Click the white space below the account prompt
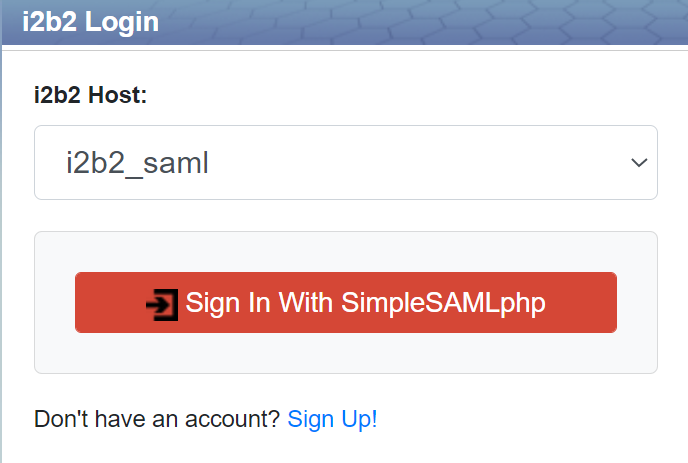The width and height of the screenshot is (688, 463). [345, 449]
